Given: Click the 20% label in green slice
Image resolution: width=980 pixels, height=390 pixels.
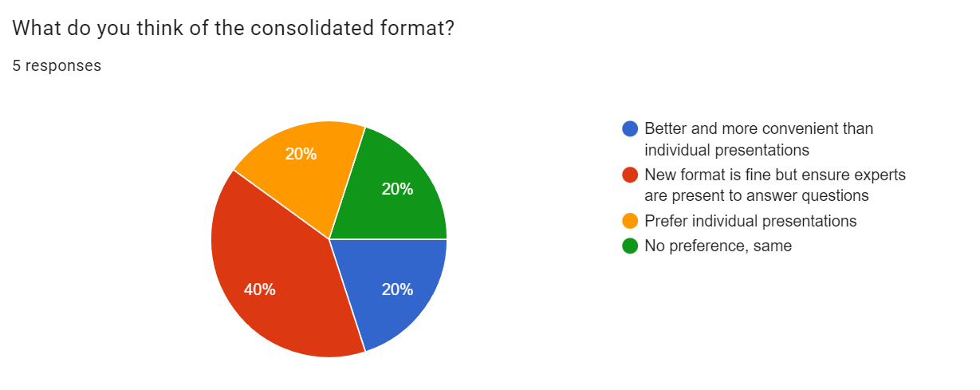Looking at the screenshot, I should coord(397,189).
